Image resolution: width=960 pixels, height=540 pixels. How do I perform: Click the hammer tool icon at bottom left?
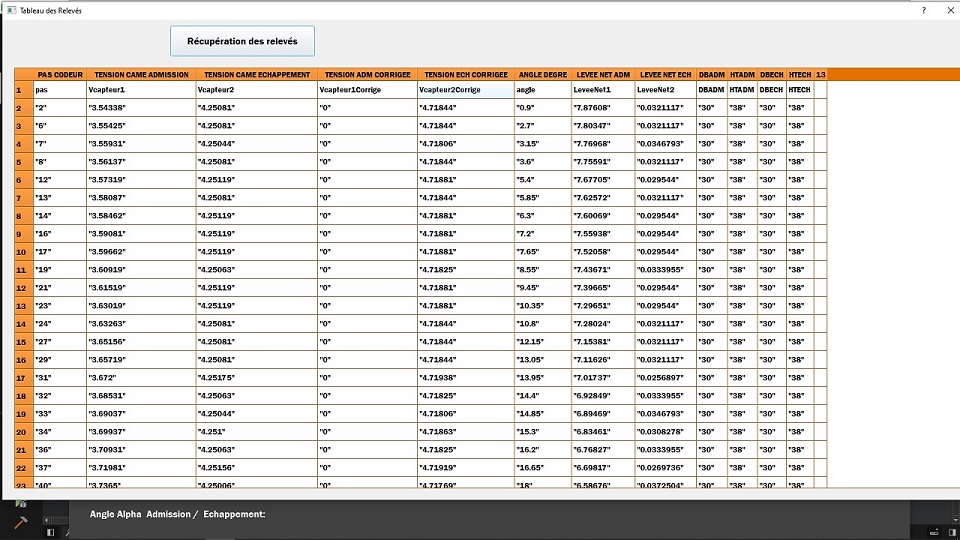click(20, 522)
